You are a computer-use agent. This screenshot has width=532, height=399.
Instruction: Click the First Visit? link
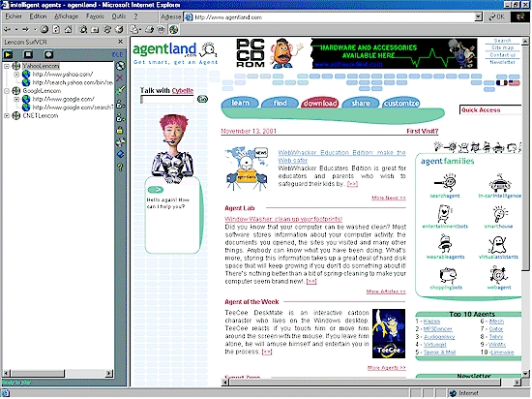423,131
